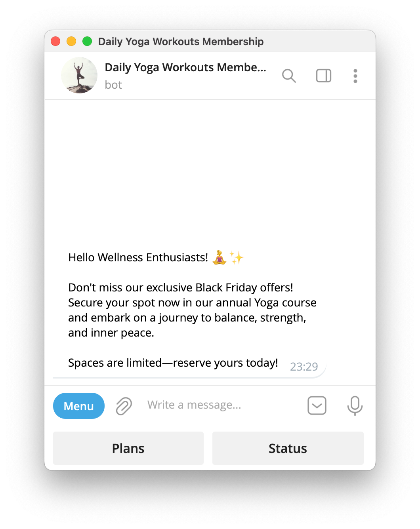This screenshot has height=529, width=420.
Task: Open the three-dot more options menu
Action: point(355,76)
